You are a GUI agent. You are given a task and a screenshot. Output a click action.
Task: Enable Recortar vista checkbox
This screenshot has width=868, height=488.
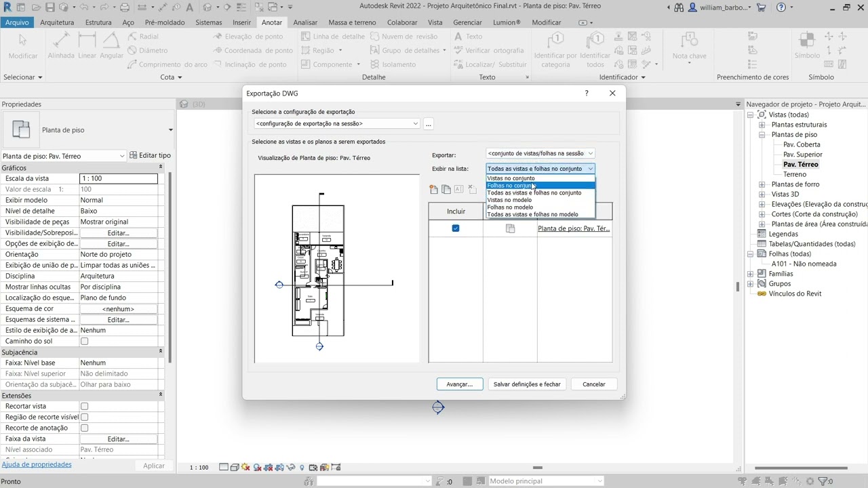click(x=85, y=406)
